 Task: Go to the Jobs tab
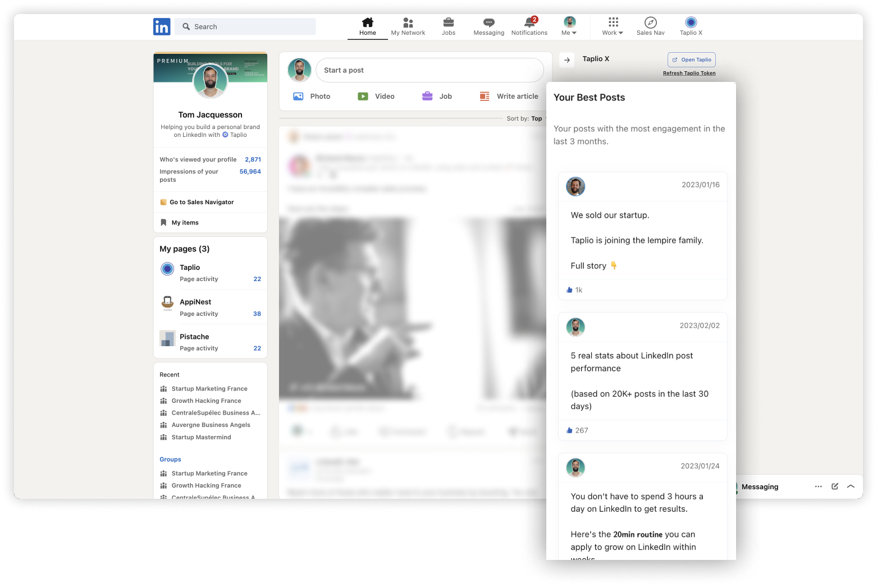[449, 26]
